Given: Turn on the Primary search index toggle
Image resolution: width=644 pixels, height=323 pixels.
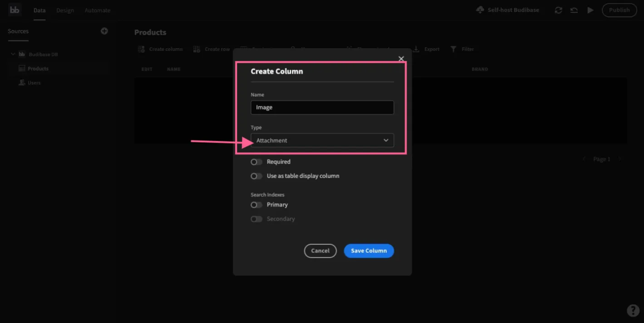Looking at the screenshot, I should [x=256, y=205].
